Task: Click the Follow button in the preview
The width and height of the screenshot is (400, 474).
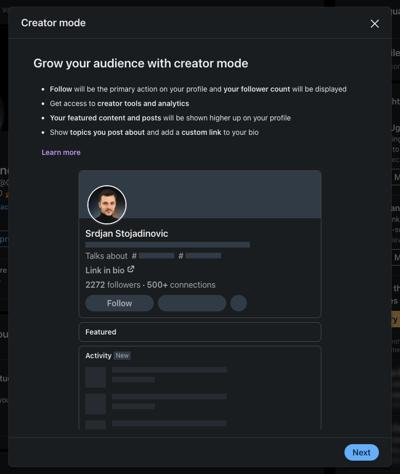Action: [x=119, y=303]
